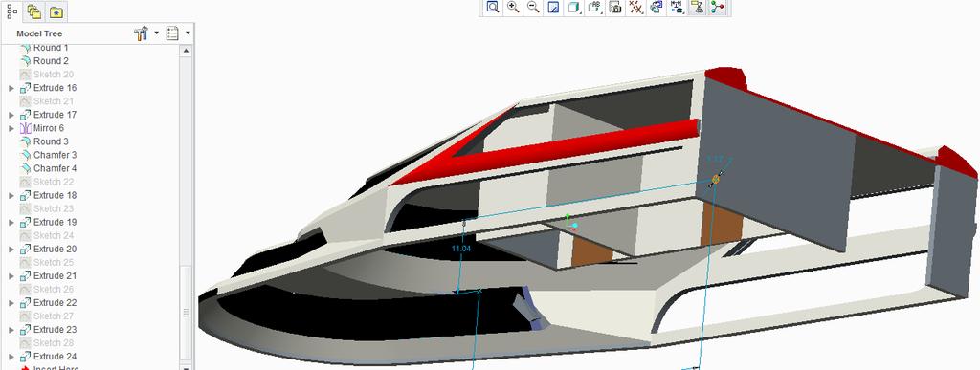Toggle the Spin Center display icon
Screen dimensions: 980x370
pyautogui.click(x=717, y=8)
